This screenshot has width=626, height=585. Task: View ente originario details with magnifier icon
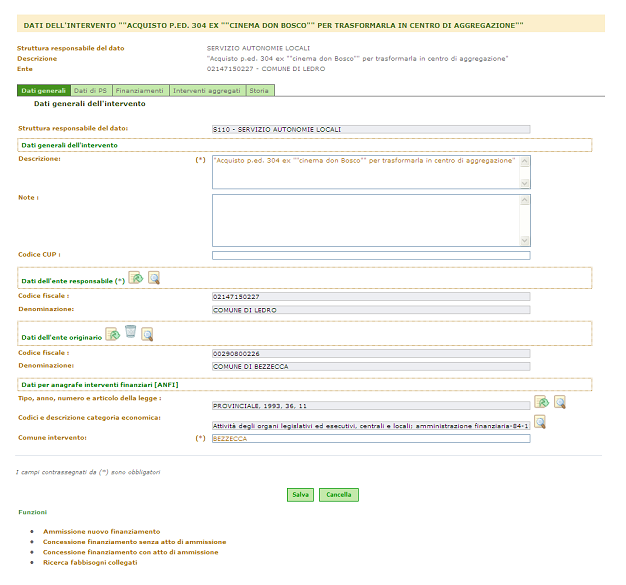point(147,334)
